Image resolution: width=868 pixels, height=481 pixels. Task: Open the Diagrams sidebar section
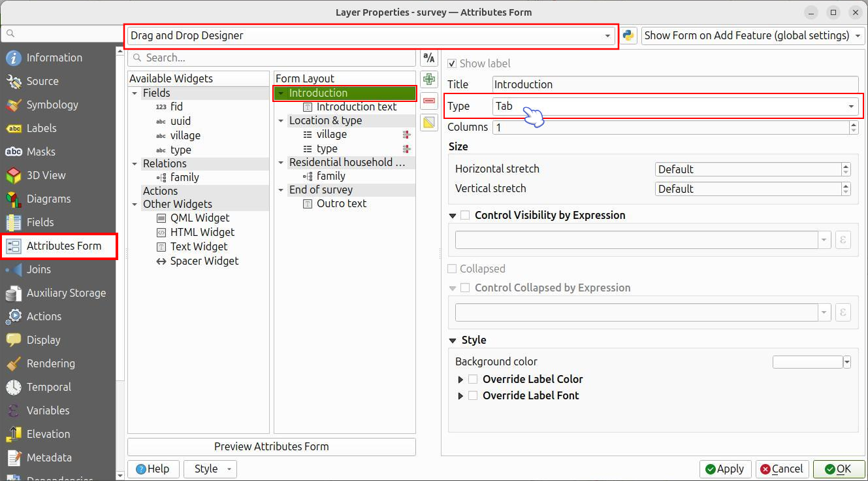coord(48,199)
